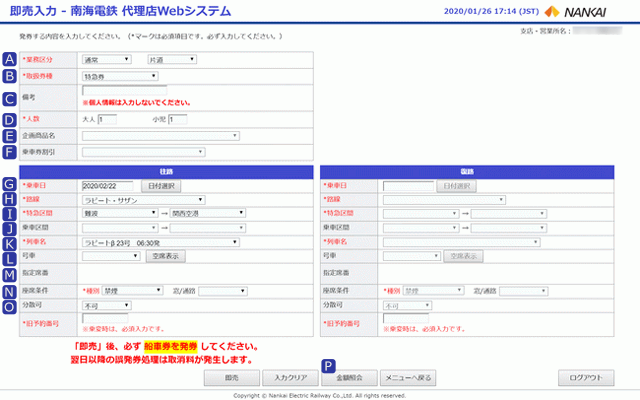This screenshot has height=400, width=640.
Task: Click the Copyright Nankai Electric Railway footer text
Action: click(320, 396)
